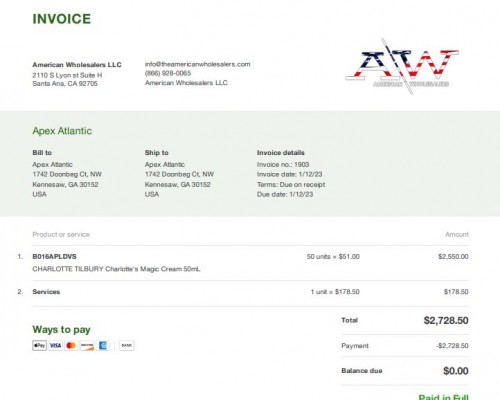Click the B016APLDVS product code
The image size is (500, 400).
[54, 256]
